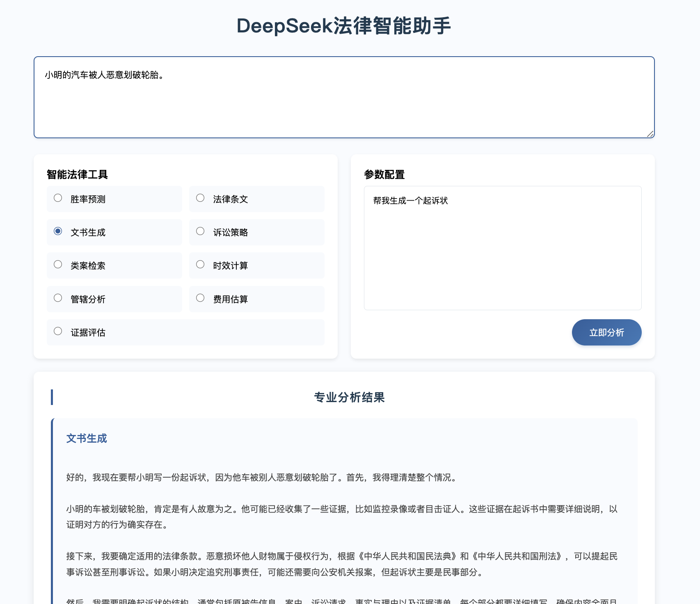Click the 参数配置 panel heading

point(384,175)
